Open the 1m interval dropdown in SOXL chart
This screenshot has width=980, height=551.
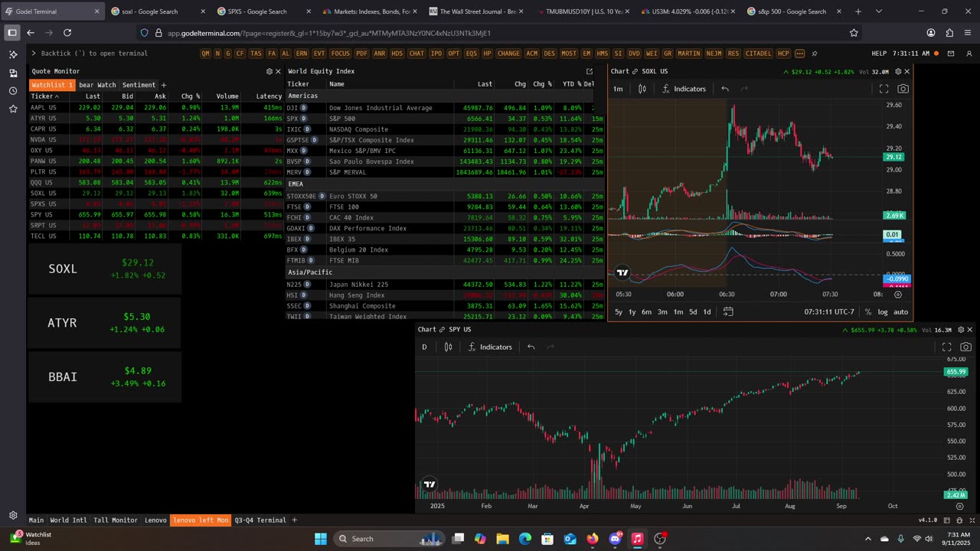(x=618, y=89)
